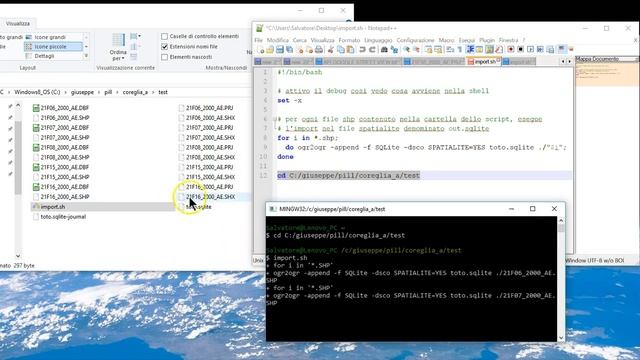
Task: Collapse code fold marker at line 6
Action: [x=274, y=119]
